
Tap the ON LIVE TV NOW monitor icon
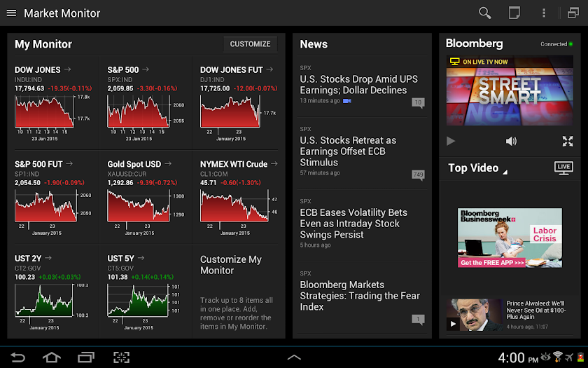click(x=454, y=61)
